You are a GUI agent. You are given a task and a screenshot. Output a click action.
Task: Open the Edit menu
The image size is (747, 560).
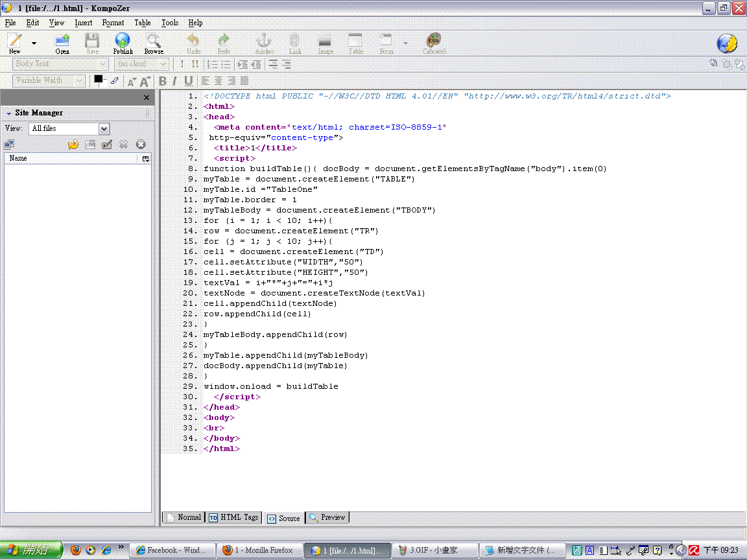(33, 23)
